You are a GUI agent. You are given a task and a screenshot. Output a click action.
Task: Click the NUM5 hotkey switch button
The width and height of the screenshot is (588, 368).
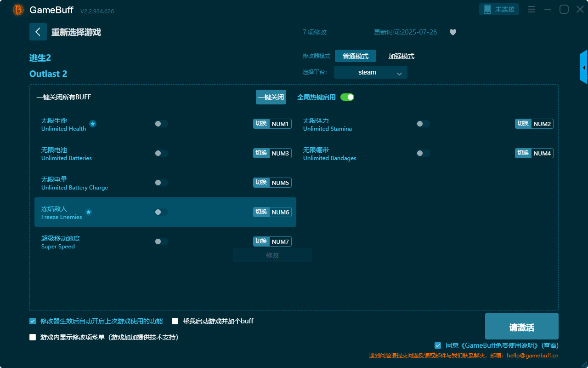coord(272,183)
